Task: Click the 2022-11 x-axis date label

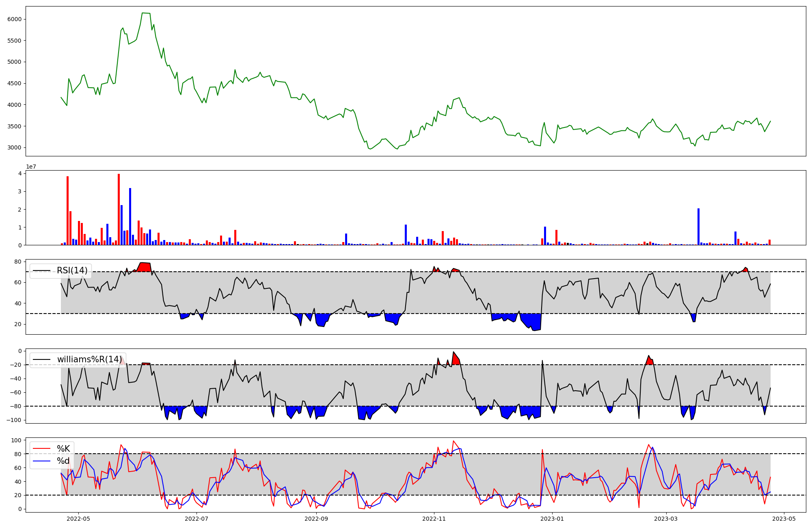Action: [x=434, y=519]
